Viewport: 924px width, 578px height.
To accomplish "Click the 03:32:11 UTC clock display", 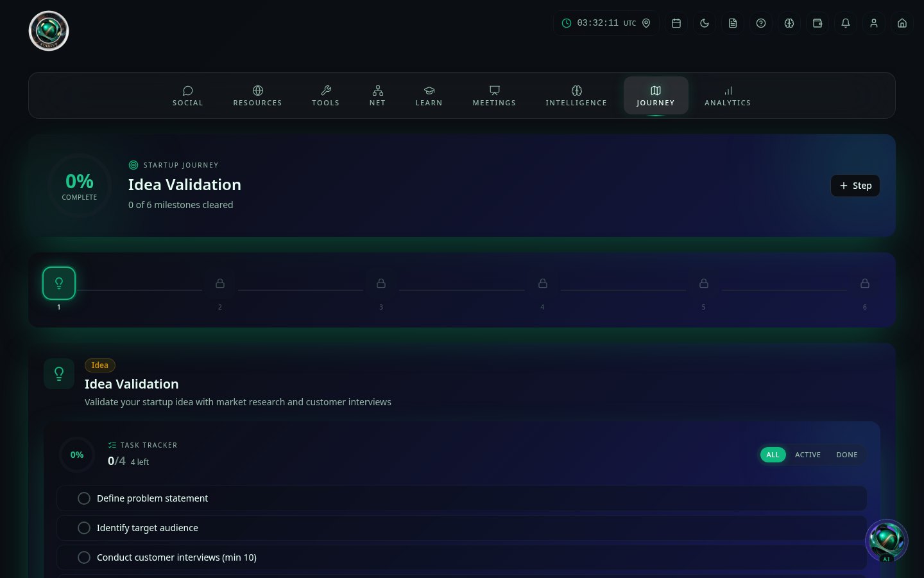I will point(606,23).
